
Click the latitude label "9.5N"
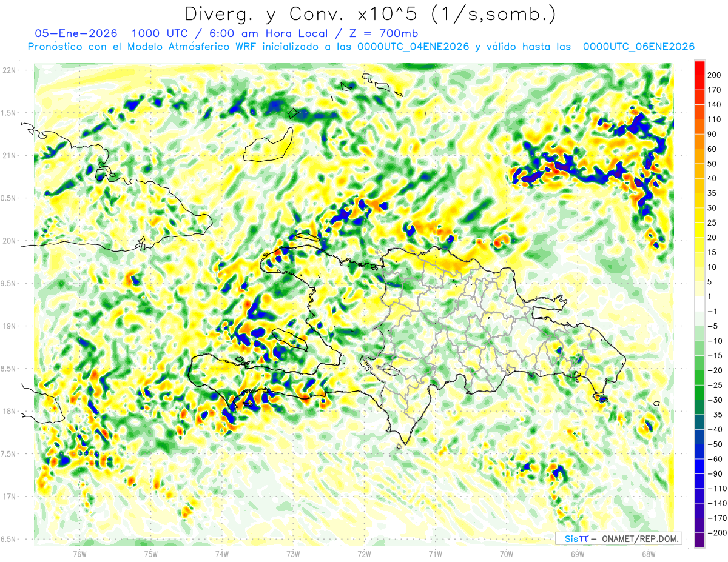point(8,283)
